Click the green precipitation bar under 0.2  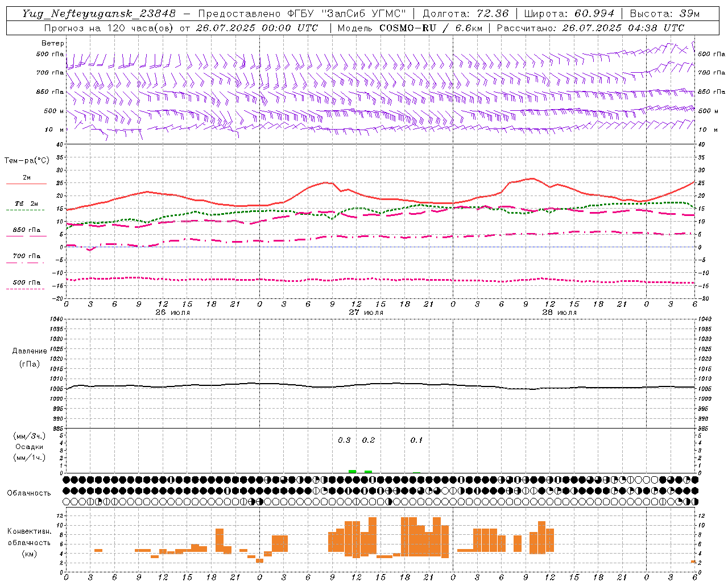coord(369,471)
